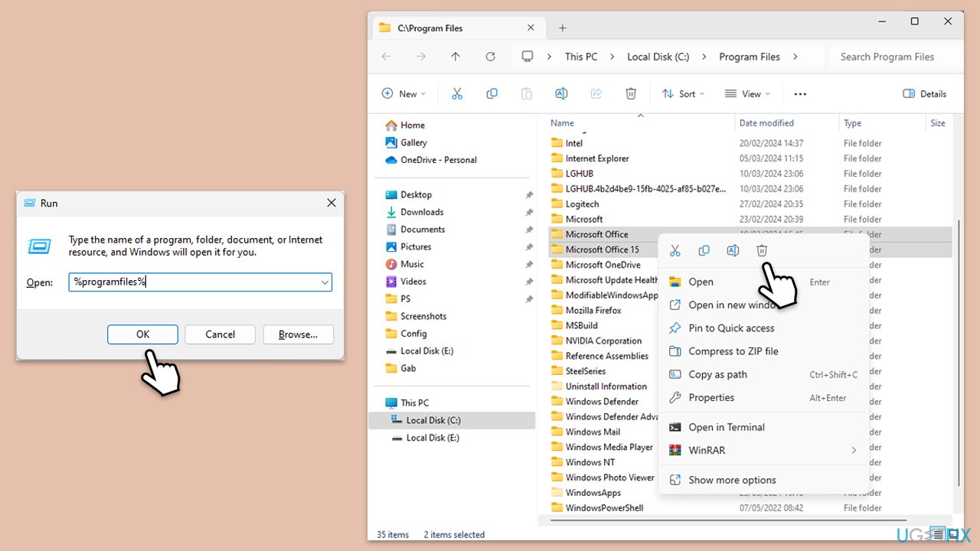This screenshot has height=551, width=980.
Task: Select Gallery in the navigation pane
Action: tap(413, 142)
